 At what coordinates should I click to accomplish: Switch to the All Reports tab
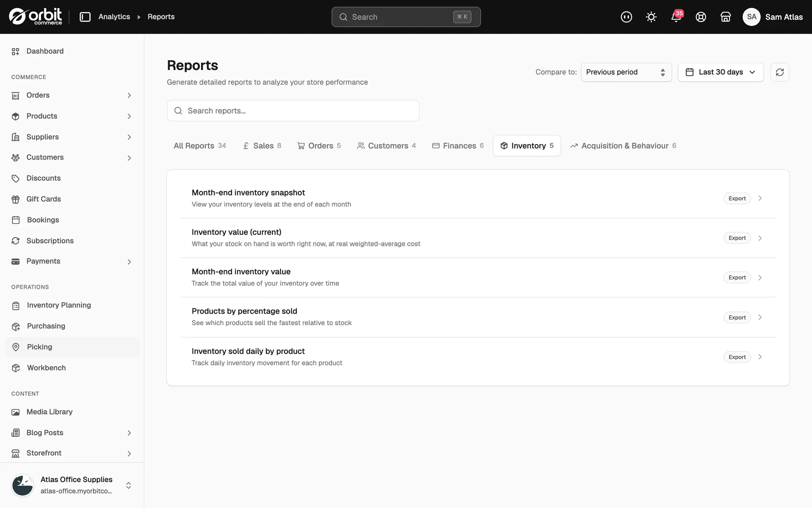[x=200, y=145]
